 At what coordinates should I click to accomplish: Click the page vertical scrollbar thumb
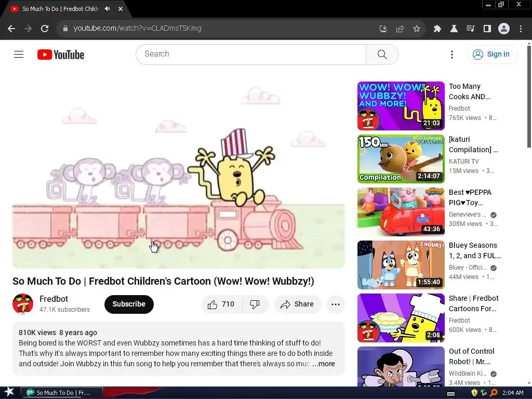click(x=529, y=97)
